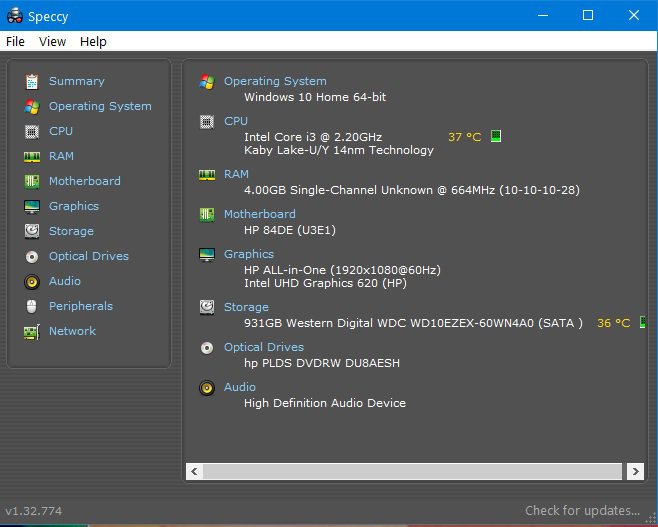Click the Storage heading link in summary

coord(246,307)
